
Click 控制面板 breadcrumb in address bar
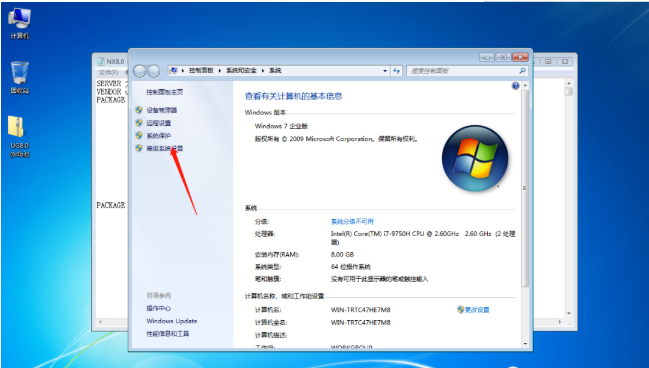click(201, 70)
